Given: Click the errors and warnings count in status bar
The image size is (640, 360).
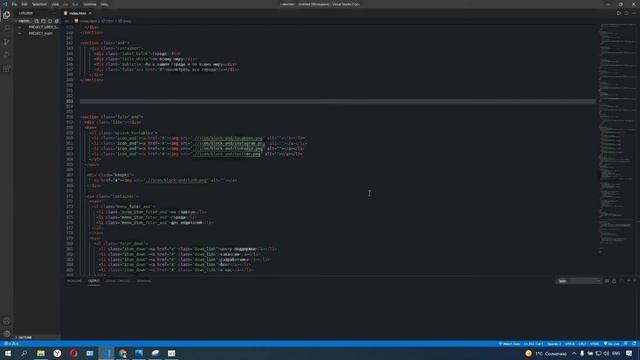Looking at the screenshot, I should pos(11,344).
